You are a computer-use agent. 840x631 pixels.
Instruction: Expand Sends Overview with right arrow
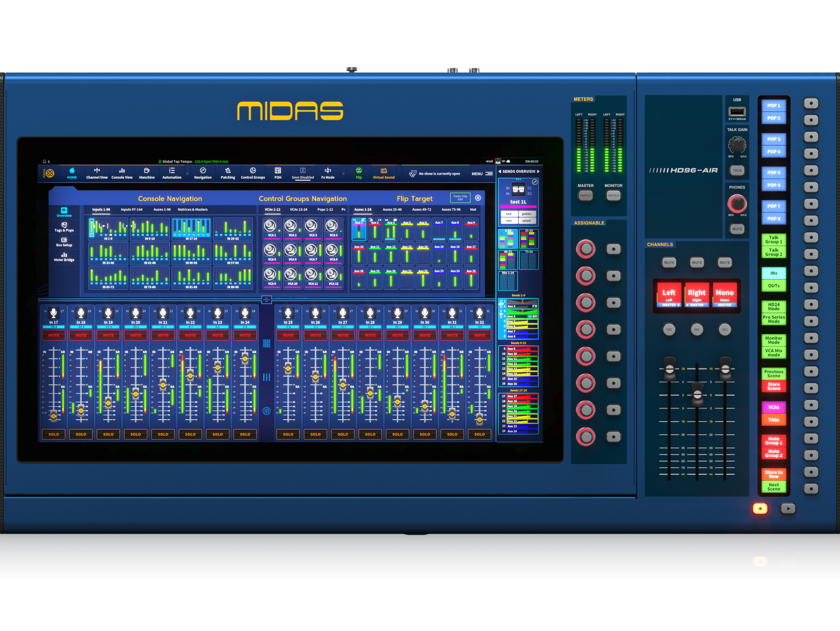click(x=538, y=171)
